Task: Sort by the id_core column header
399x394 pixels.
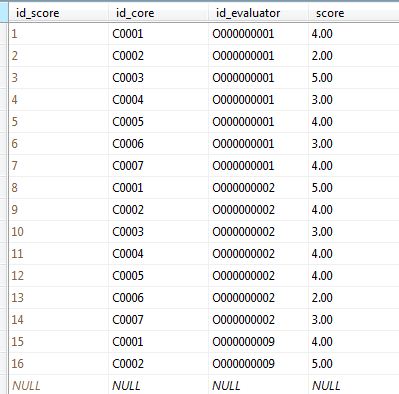Action: coord(158,13)
